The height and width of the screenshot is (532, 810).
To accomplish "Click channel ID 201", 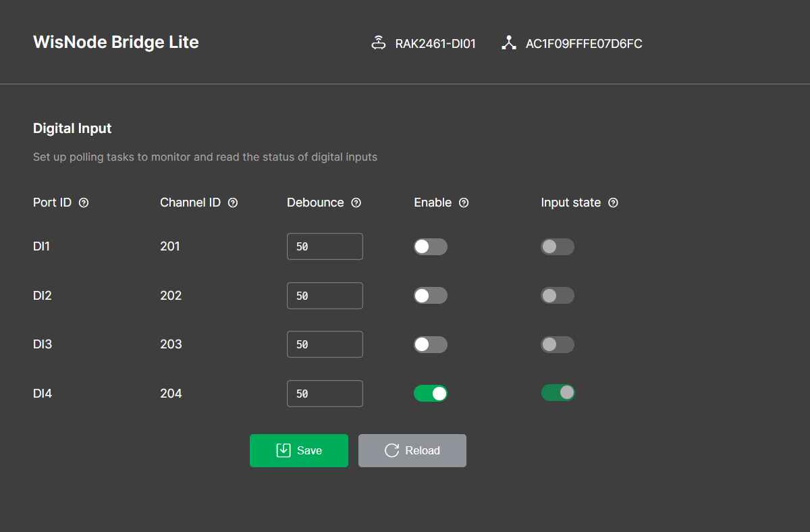I will click(x=170, y=246).
